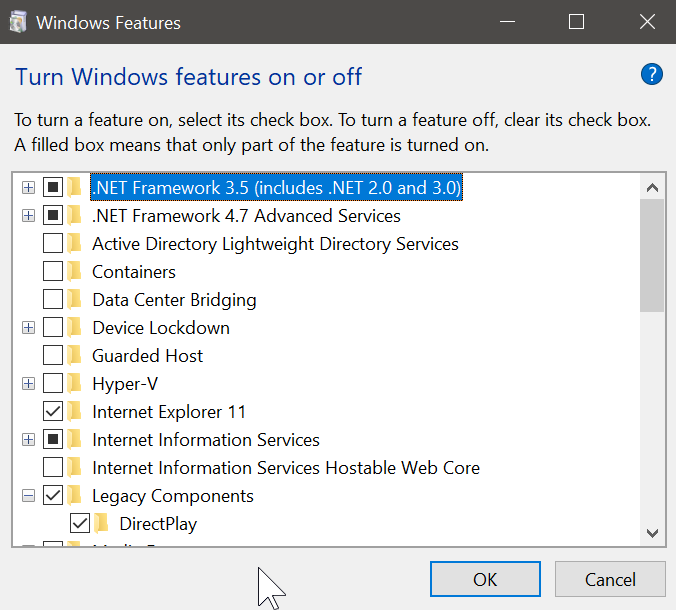Enable Active Directory Lightweight Directory Services checkbox

pyautogui.click(x=53, y=243)
